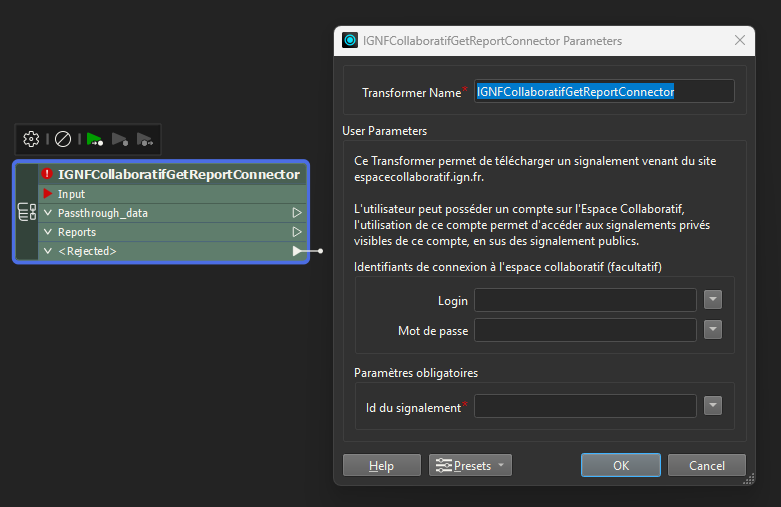Open transformer properties gear icon
781x507 pixels.
click(31, 139)
